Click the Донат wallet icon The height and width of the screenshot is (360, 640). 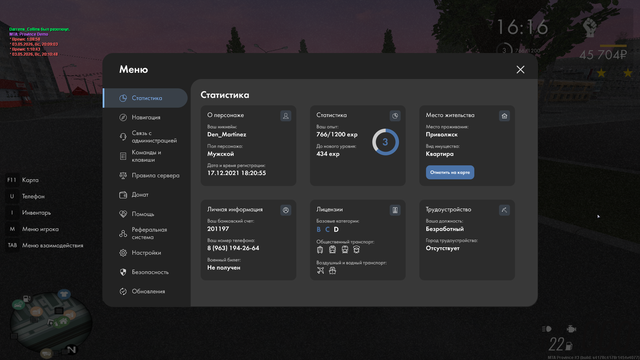click(123, 195)
